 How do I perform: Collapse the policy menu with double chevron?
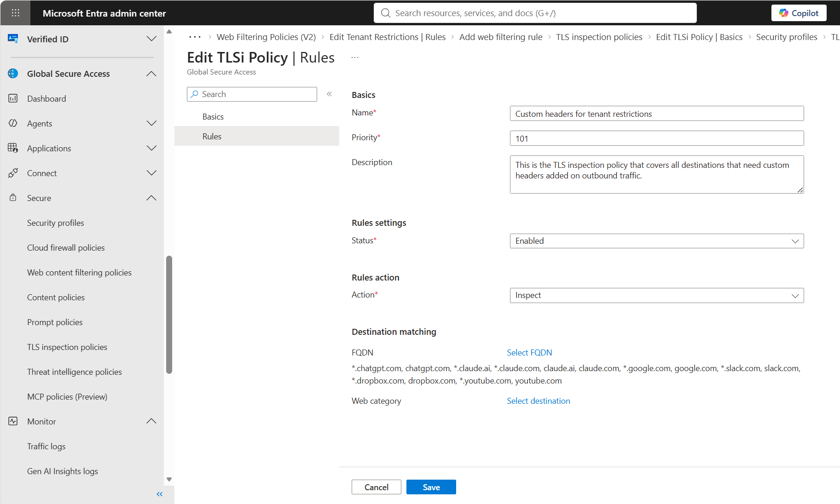(330, 94)
